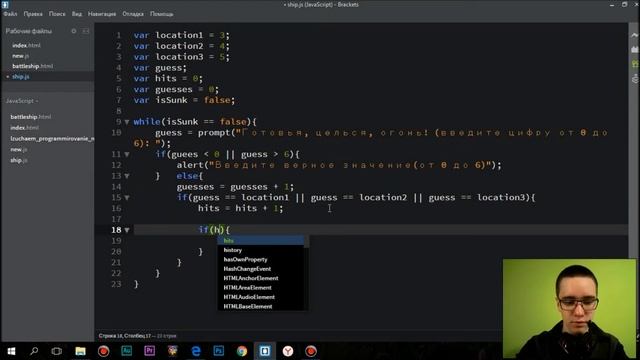Click the colorful game icon left of Edge

click(x=173, y=351)
